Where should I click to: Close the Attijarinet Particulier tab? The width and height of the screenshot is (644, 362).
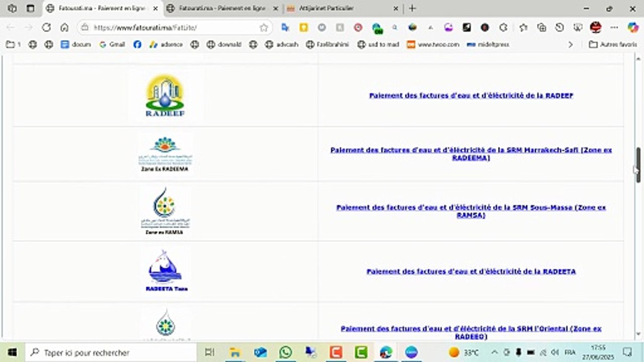[395, 9]
